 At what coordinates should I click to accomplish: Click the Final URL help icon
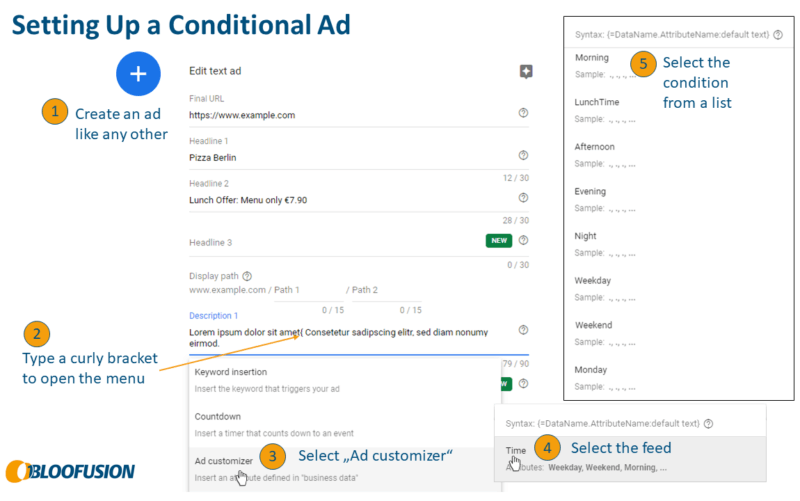pos(524,114)
